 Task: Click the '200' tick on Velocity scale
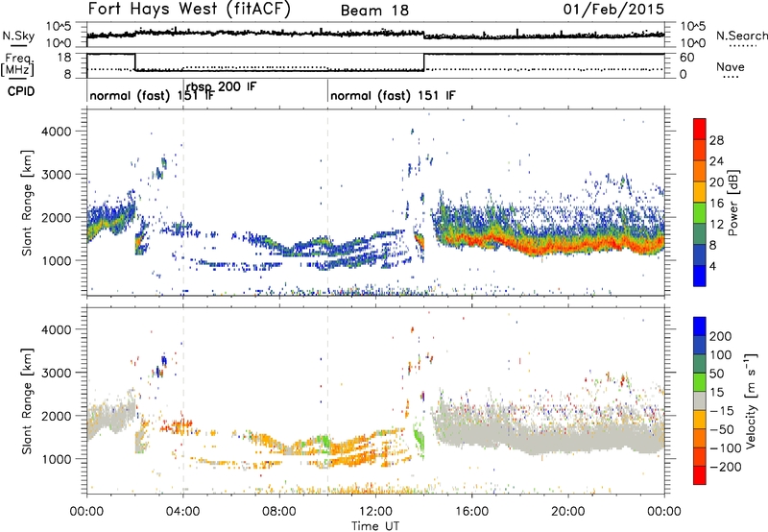click(x=721, y=336)
